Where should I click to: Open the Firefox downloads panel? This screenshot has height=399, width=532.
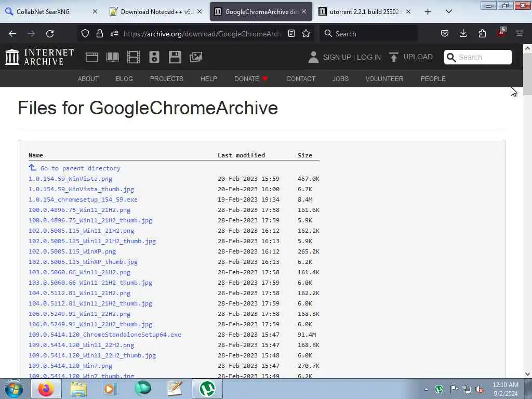click(x=463, y=33)
